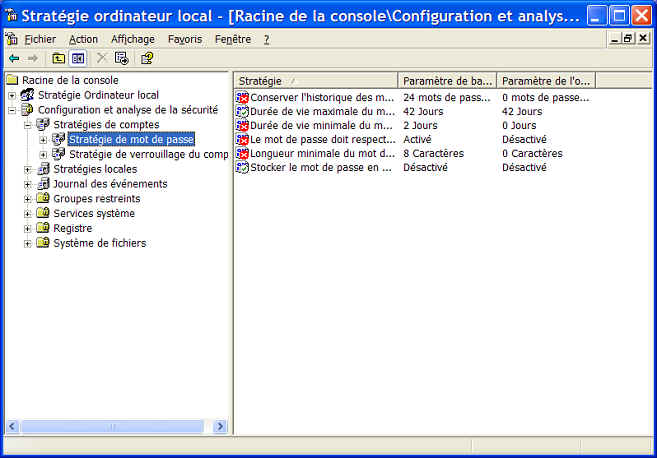Click the Configuration et analyse de la sécurité icon
The image size is (657, 458).
(x=28, y=110)
